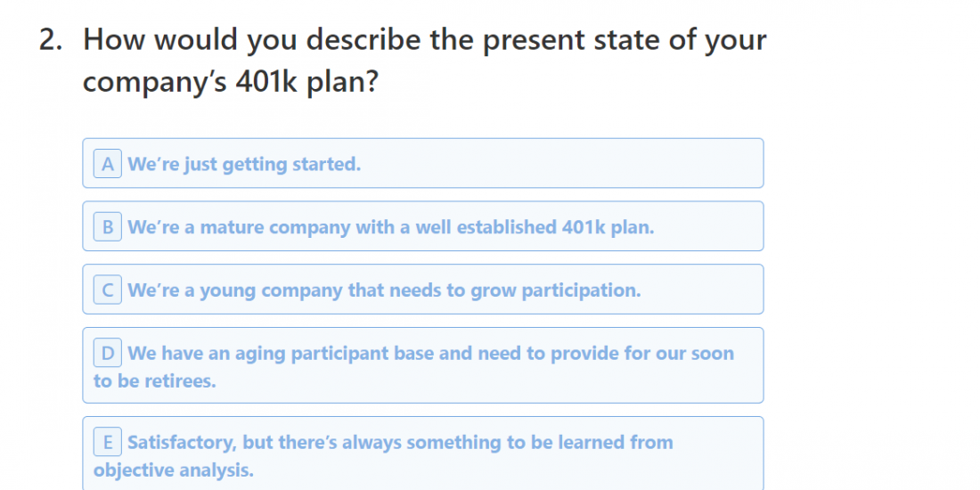
Task: Click the question number "2."
Action: pyautogui.click(x=51, y=41)
